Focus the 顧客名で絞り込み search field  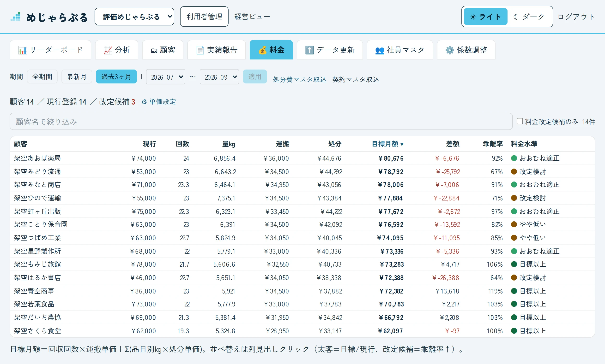tap(261, 121)
